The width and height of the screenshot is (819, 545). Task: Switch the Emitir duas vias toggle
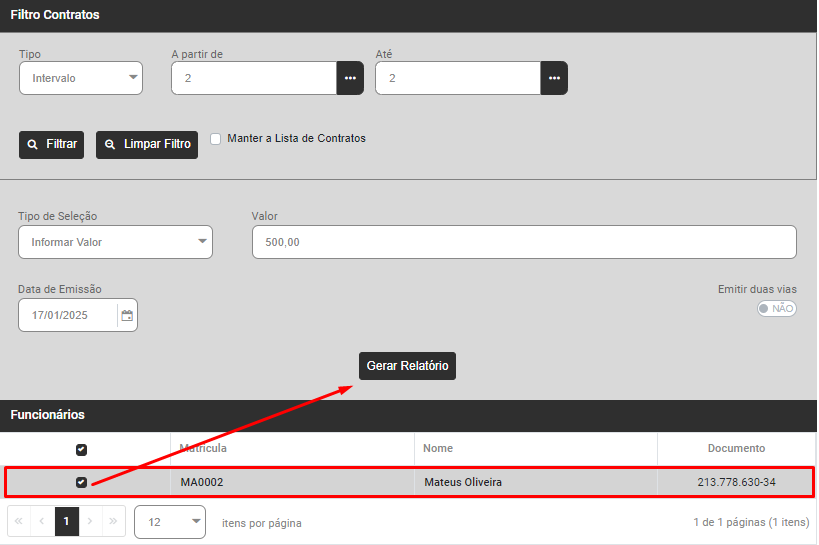pos(776,309)
